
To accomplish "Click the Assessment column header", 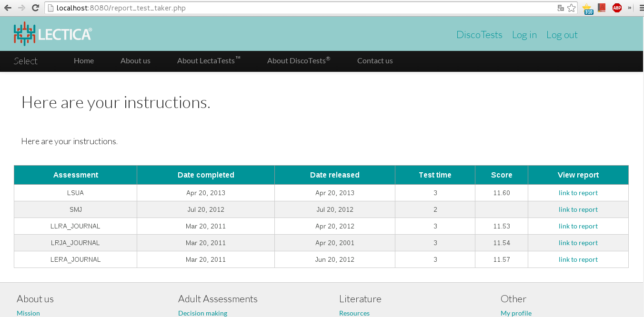I will click(76, 175).
